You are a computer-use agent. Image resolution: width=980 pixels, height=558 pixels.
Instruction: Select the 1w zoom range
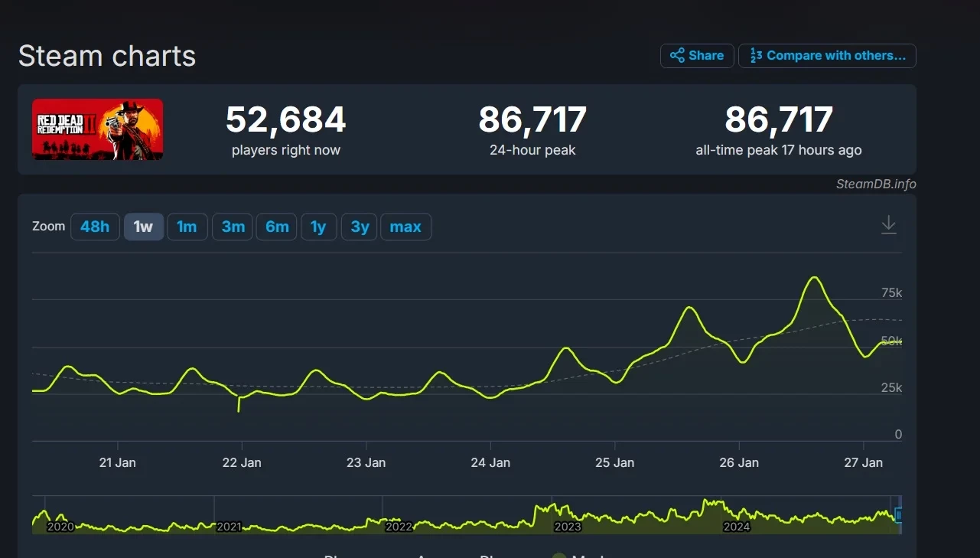tap(143, 227)
